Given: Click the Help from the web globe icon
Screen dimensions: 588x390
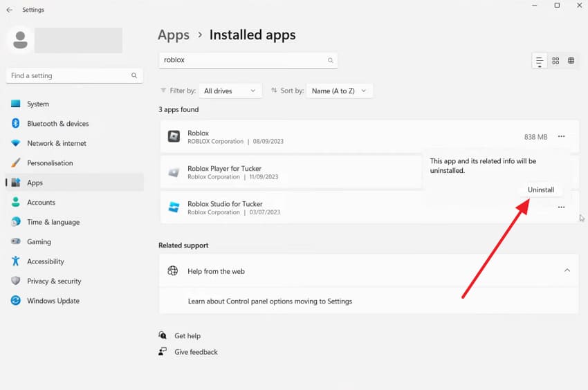Looking at the screenshot, I should click(172, 271).
